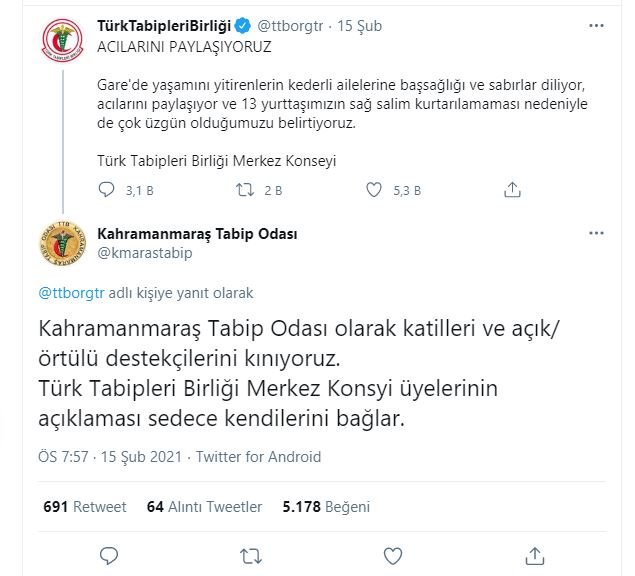
Task: Retweet the TürkTabipleriBirliği tweet
Action: (244, 189)
